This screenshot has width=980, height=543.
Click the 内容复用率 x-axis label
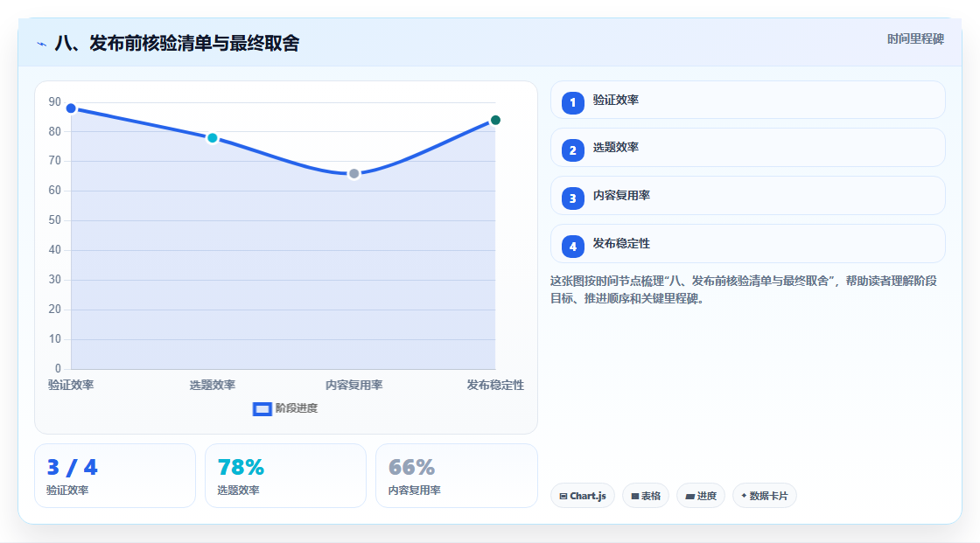coord(353,385)
